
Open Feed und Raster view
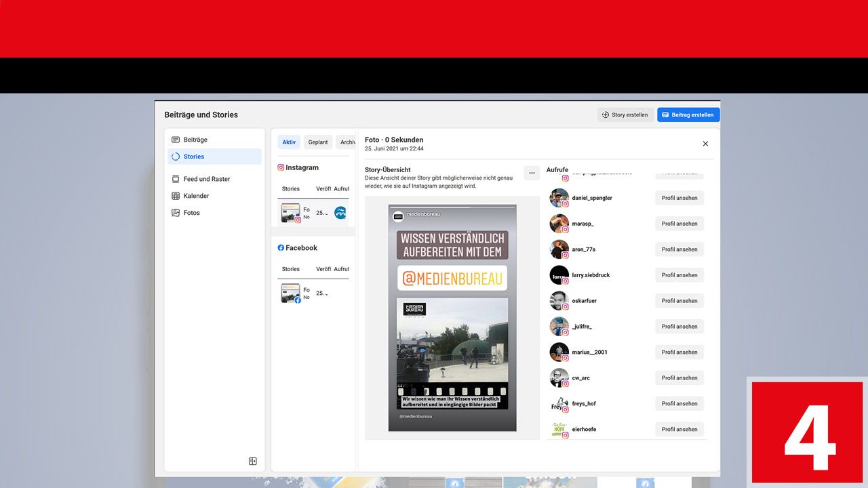pos(176,179)
